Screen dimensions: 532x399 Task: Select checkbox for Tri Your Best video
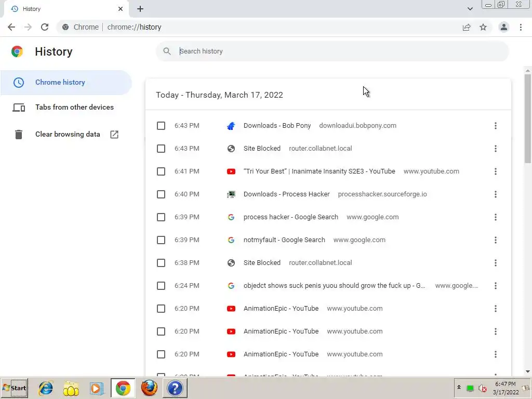tap(161, 171)
